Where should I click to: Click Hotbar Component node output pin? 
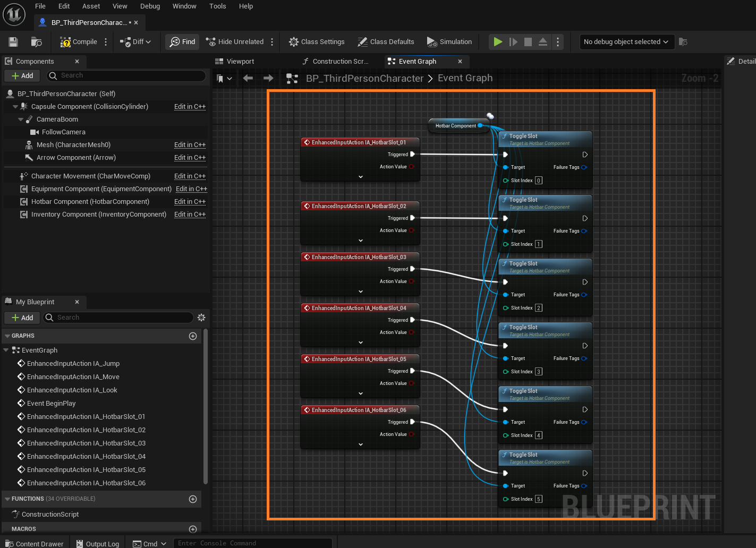pyautogui.click(x=480, y=126)
